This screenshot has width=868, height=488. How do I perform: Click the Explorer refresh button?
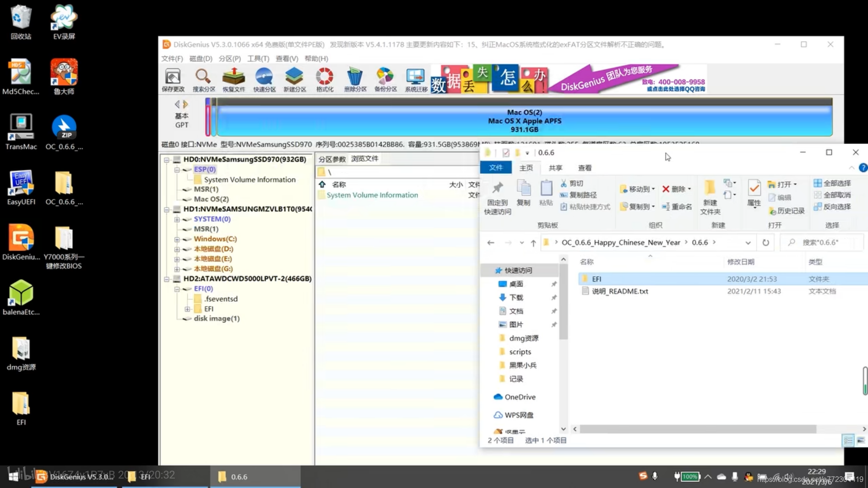(x=766, y=243)
